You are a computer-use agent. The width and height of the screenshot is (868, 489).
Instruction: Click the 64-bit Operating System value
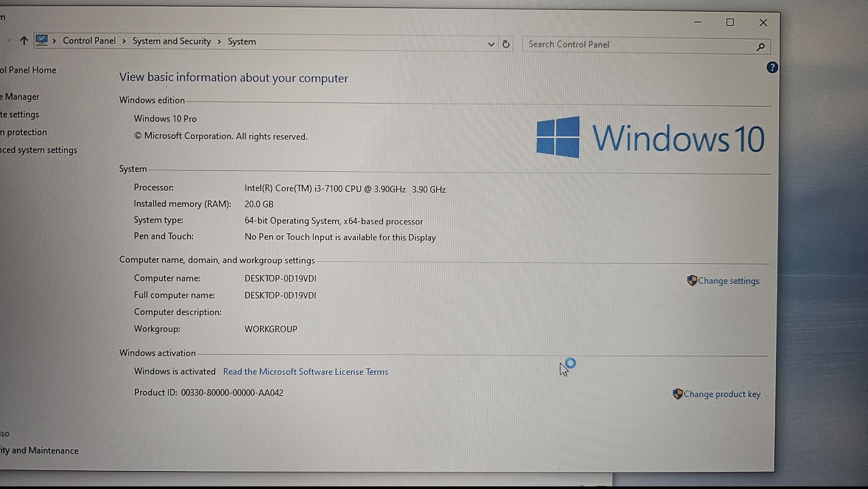pyautogui.click(x=333, y=221)
